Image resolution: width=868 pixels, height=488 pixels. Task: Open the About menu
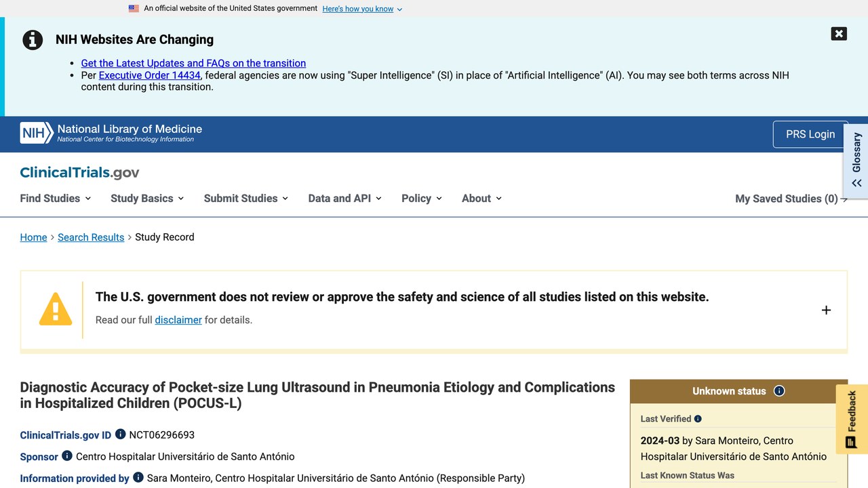(x=482, y=199)
